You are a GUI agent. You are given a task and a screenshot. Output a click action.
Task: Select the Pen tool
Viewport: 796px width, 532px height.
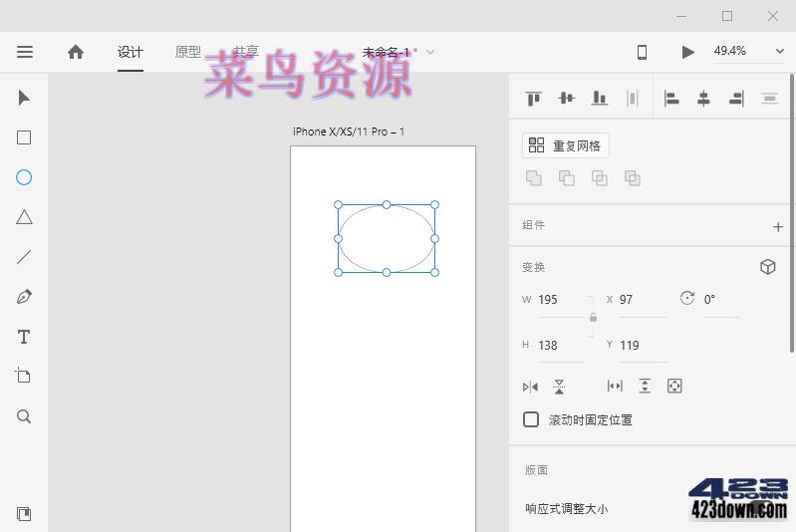click(x=24, y=297)
